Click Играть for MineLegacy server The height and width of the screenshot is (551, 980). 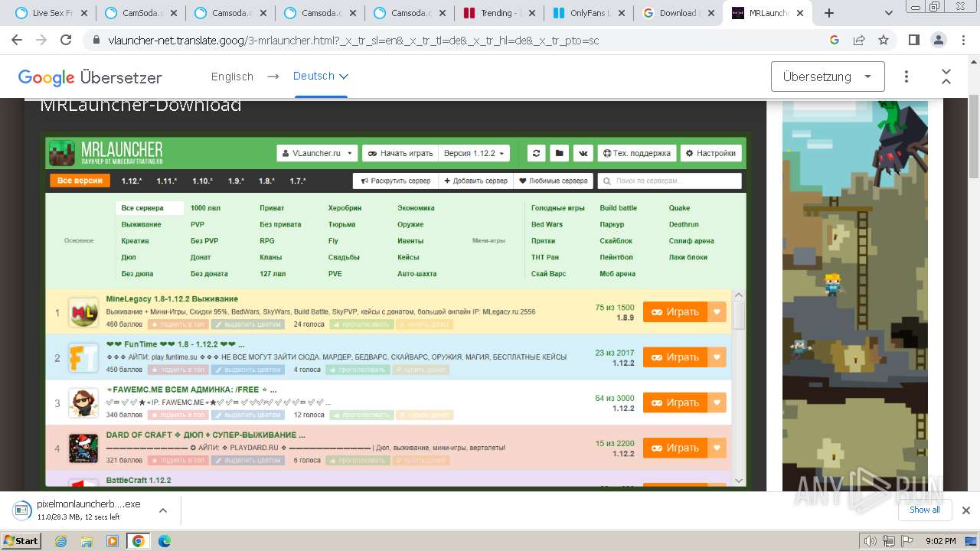(x=675, y=311)
